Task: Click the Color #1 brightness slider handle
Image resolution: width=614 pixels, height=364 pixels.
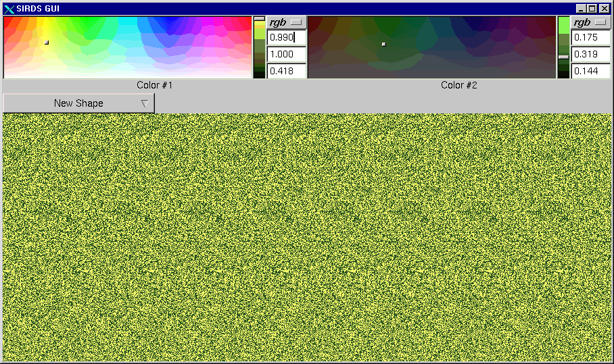Action: (259, 19)
